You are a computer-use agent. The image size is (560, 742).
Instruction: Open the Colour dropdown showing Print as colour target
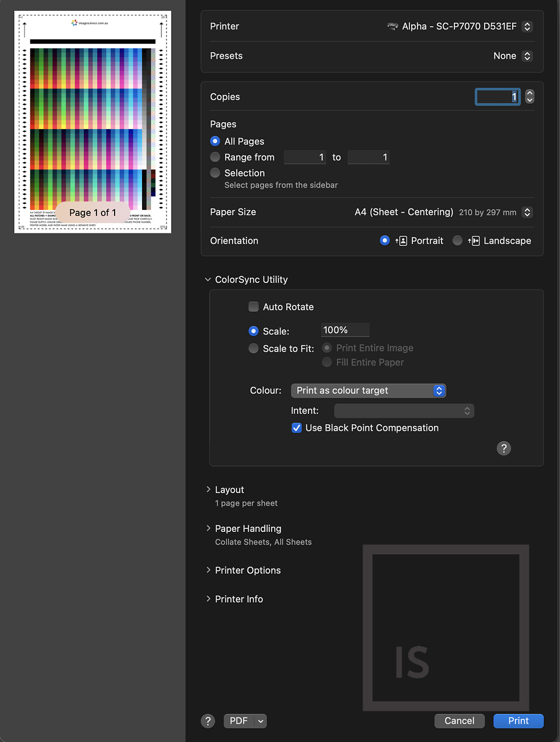(x=368, y=390)
